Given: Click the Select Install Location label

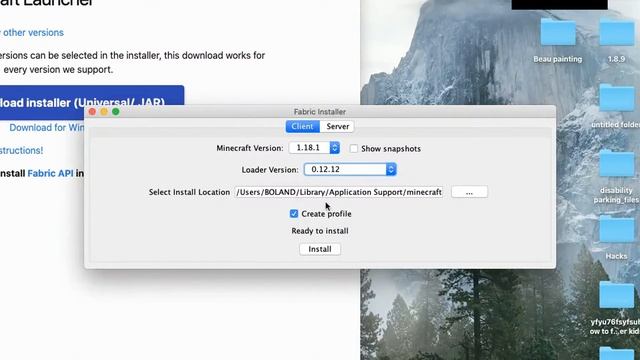Looking at the screenshot, I should point(189,192).
